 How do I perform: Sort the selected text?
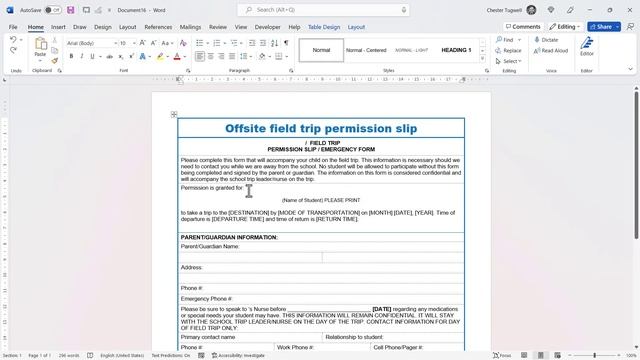[x=275, y=43]
